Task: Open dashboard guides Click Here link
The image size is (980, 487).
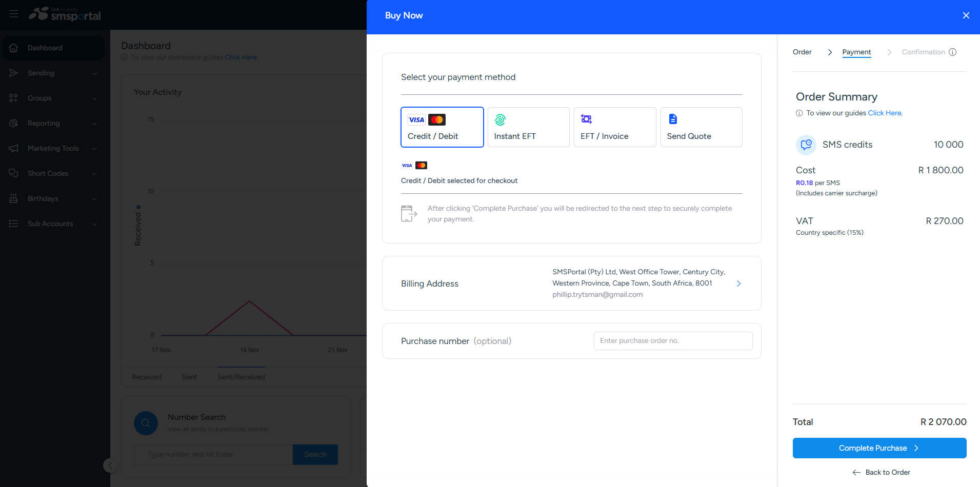Action: [241, 57]
